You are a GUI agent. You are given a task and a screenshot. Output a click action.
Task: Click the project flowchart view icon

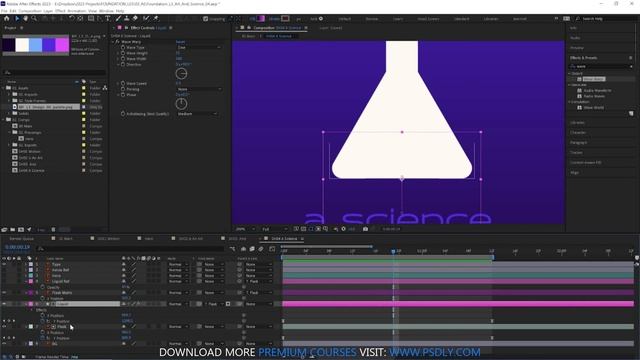[105, 88]
